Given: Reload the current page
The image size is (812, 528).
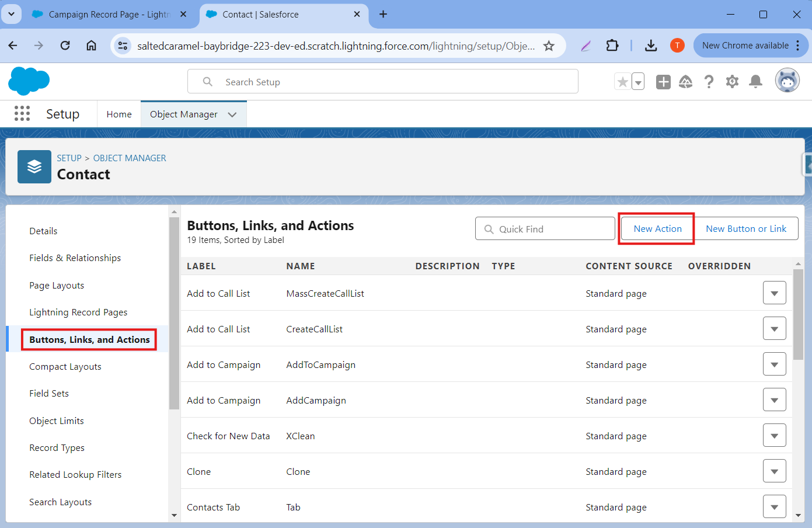Looking at the screenshot, I should click(65, 46).
